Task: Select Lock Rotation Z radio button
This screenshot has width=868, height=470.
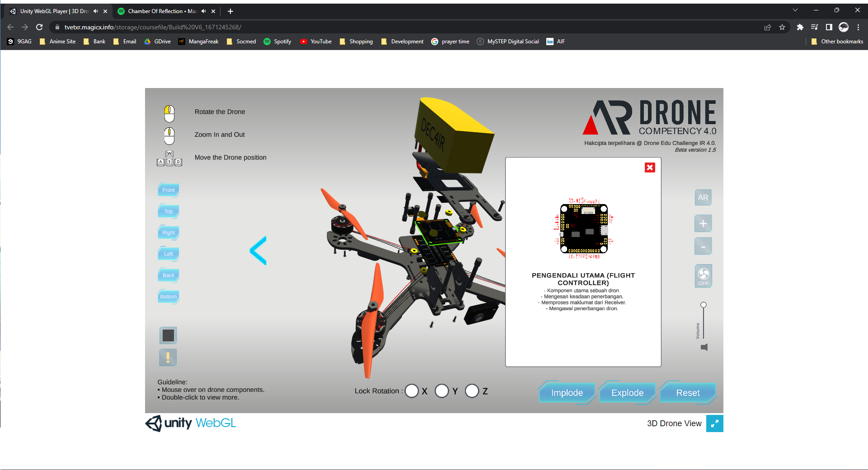Action: tap(472, 391)
